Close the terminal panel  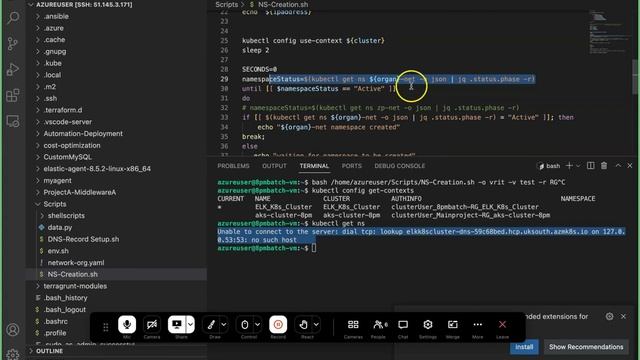click(630, 165)
